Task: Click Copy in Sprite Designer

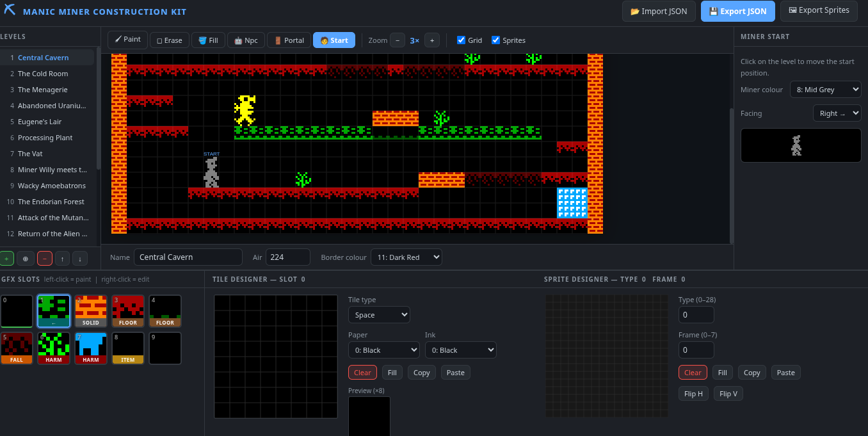Action: click(x=752, y=373)
